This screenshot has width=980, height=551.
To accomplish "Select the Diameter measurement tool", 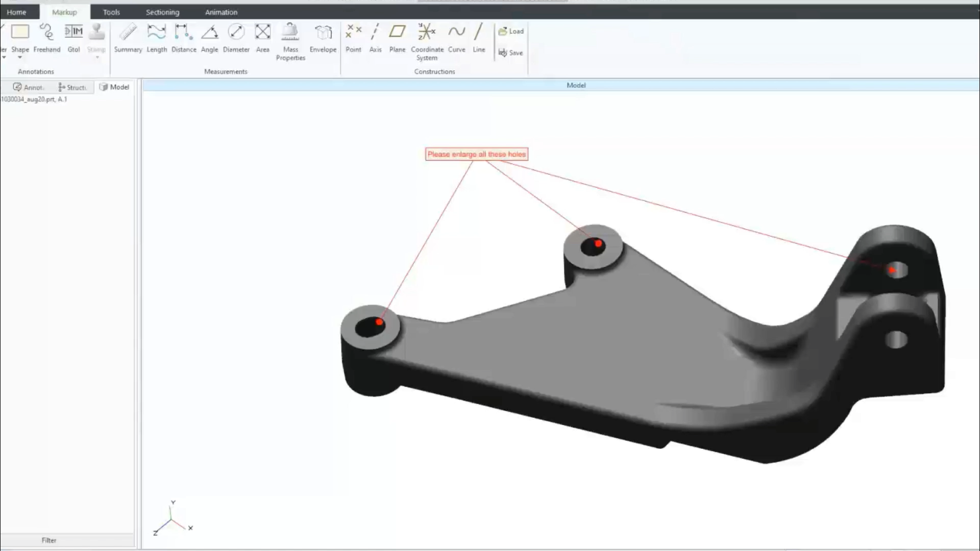I will coord(236,38).
